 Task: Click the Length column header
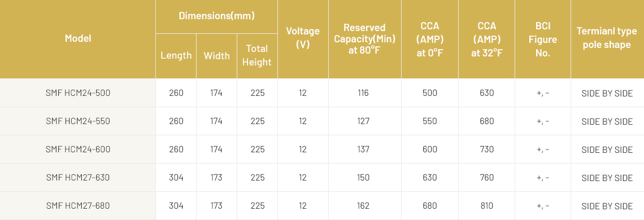[x=176, y=56]
